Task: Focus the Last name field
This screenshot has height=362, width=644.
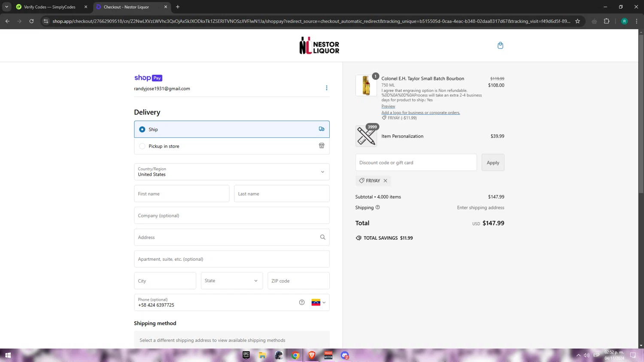Action: click(x=282, y=193)
